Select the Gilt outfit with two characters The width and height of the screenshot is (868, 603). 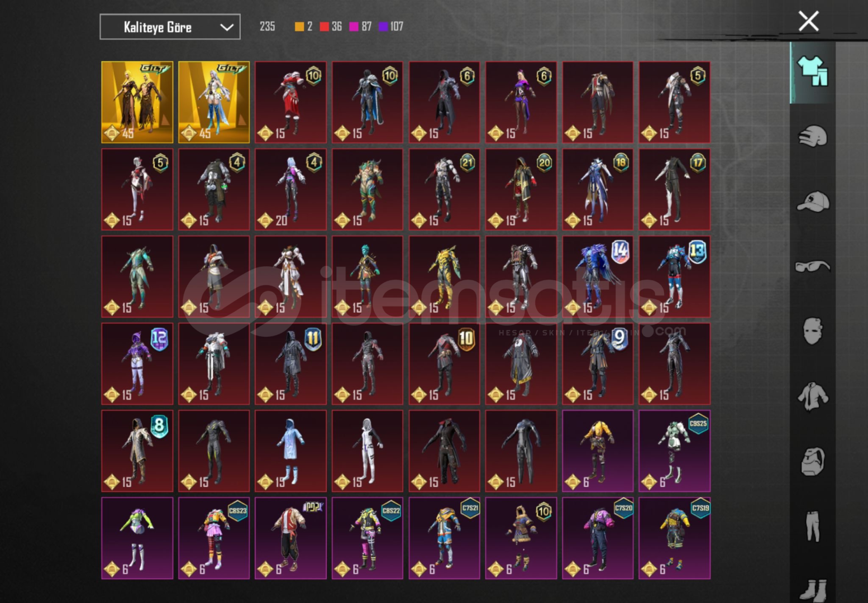coord(137,102)
